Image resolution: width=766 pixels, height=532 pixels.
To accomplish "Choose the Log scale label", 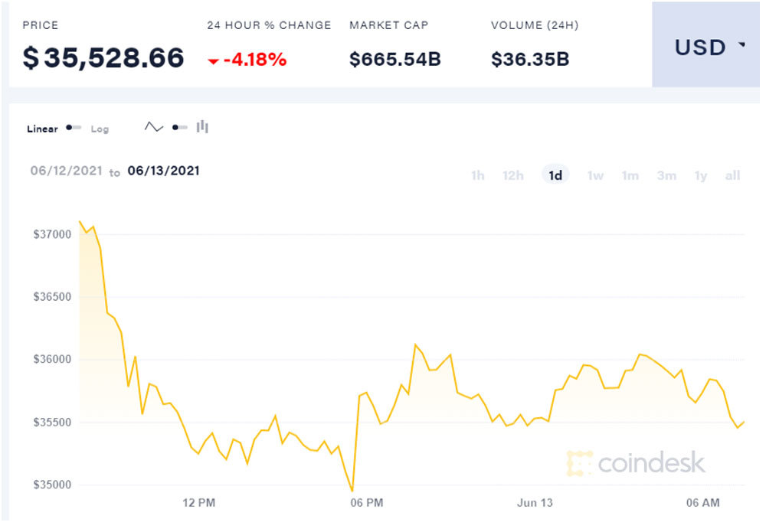I will (x=100, y=129).
